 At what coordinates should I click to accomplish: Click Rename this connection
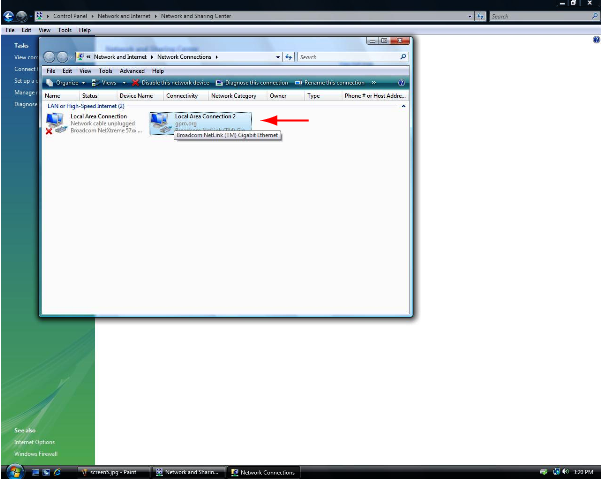(330, 83)
